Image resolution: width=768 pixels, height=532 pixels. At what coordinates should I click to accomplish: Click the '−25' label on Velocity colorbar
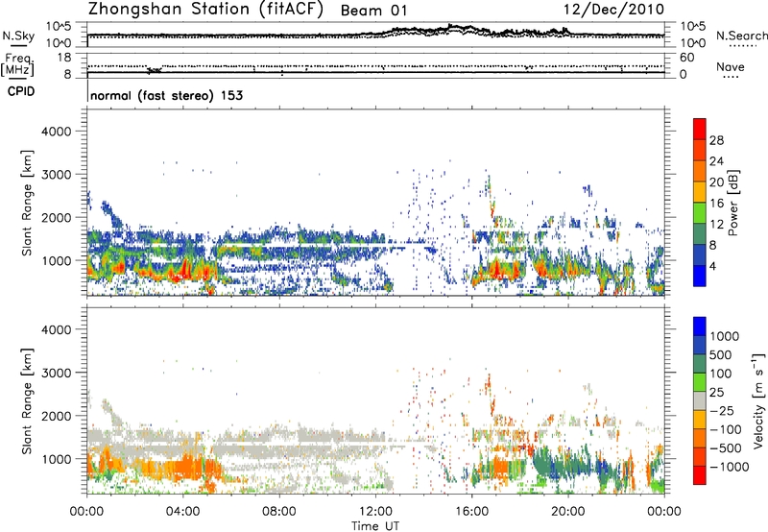tap(722, 410)
